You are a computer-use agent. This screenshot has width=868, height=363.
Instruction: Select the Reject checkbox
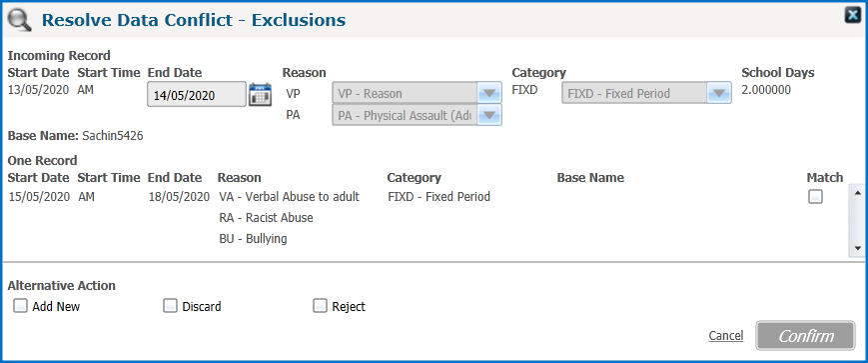pos(320,305)
